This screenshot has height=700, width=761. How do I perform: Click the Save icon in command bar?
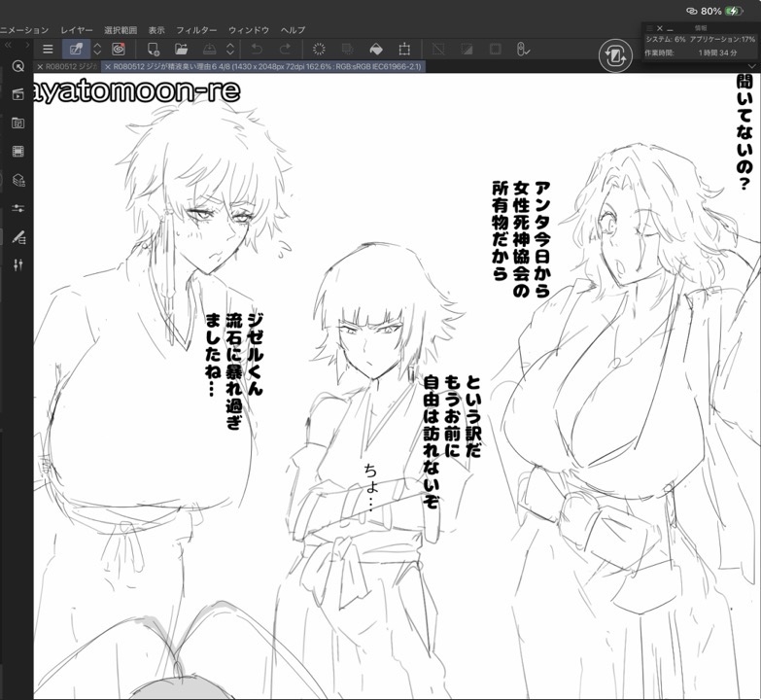point(209,49)
